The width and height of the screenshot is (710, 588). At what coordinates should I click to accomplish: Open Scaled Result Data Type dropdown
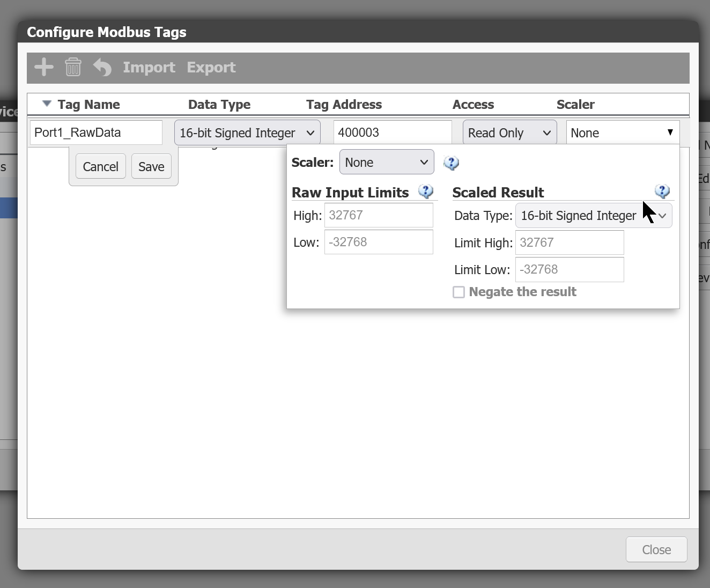[x=594, y=216]
